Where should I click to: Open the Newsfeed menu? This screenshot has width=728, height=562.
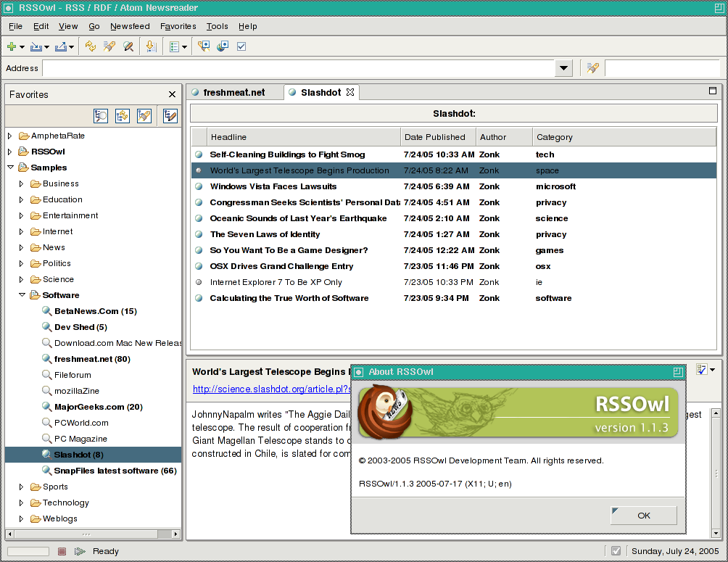click(130, 27)
